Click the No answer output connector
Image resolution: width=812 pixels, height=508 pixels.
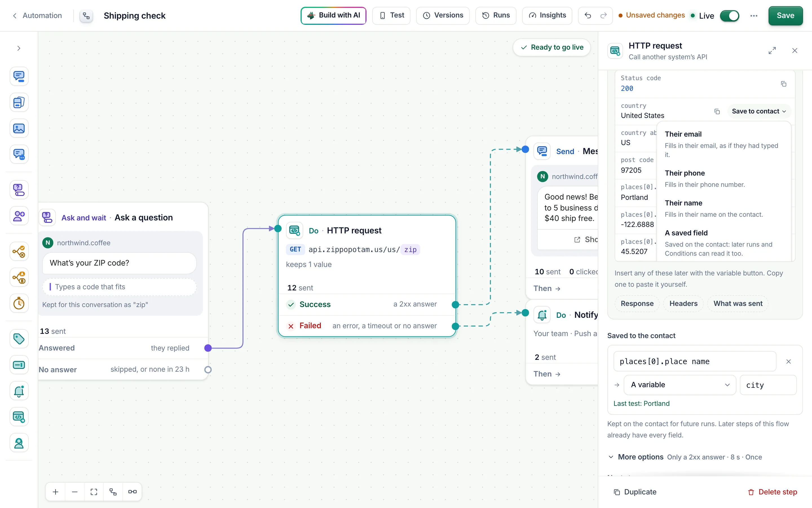[208, 370]
